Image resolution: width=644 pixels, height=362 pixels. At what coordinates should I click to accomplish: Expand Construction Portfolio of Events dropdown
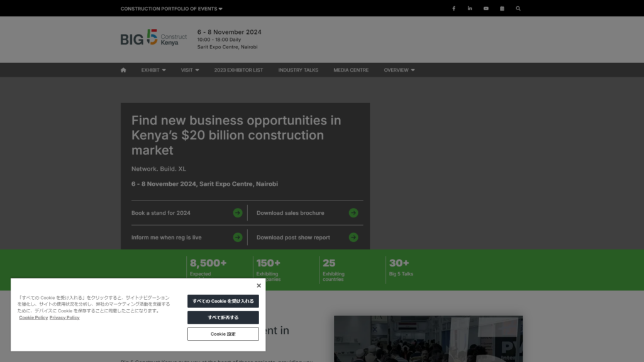click(x=171, y=9)
